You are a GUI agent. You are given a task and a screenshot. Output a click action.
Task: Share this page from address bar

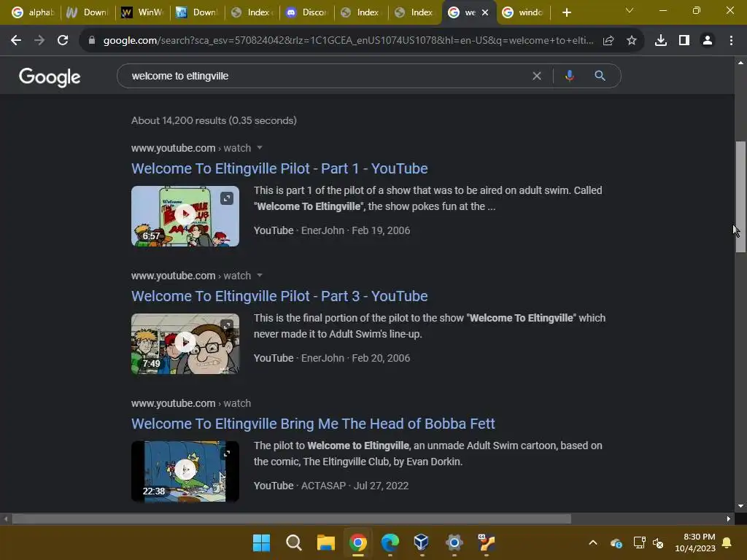tap(608, 41)
